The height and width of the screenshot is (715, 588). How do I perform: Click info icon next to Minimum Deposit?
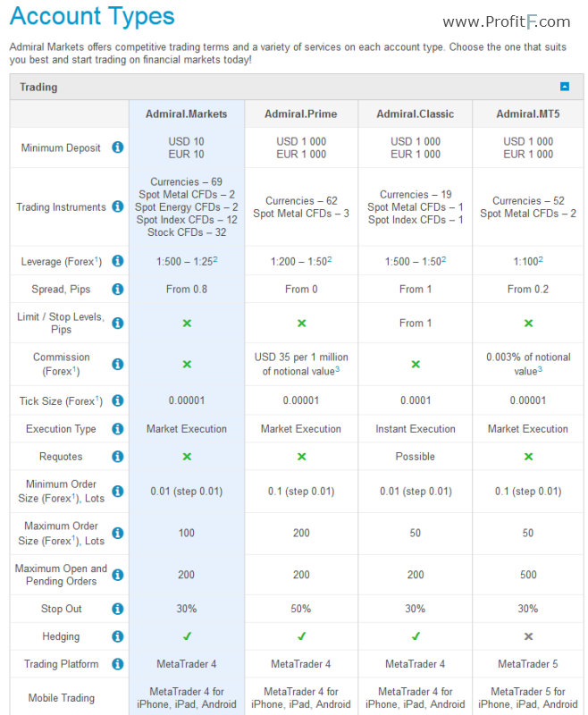point(118,147)
